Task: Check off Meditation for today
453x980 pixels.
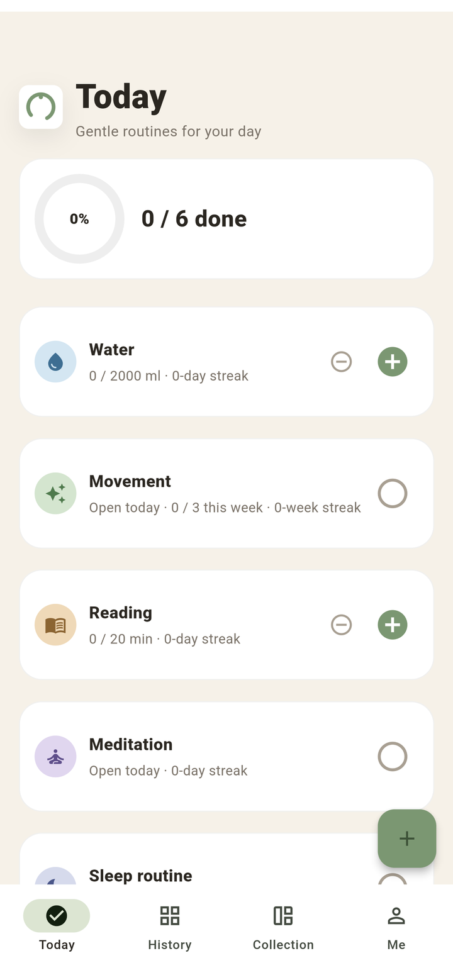Action: (393, 756)
